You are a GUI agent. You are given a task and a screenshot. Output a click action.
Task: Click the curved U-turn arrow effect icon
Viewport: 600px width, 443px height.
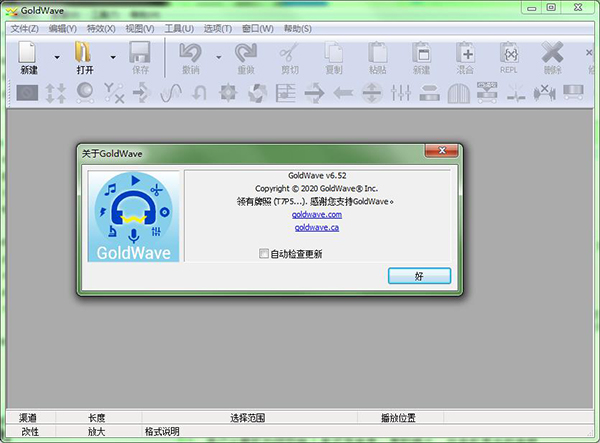coord(199,93)
